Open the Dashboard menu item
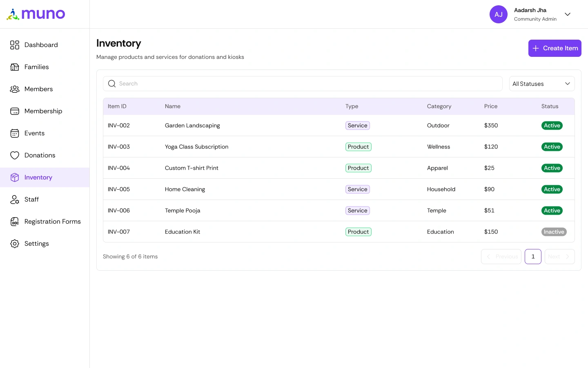Screen dimensions: 588x368 45,45
